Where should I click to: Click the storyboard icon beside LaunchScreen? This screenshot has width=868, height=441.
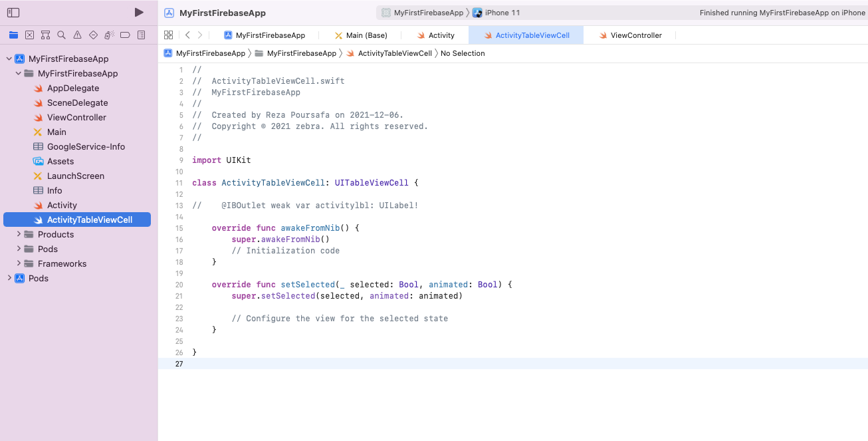[38, 176]
